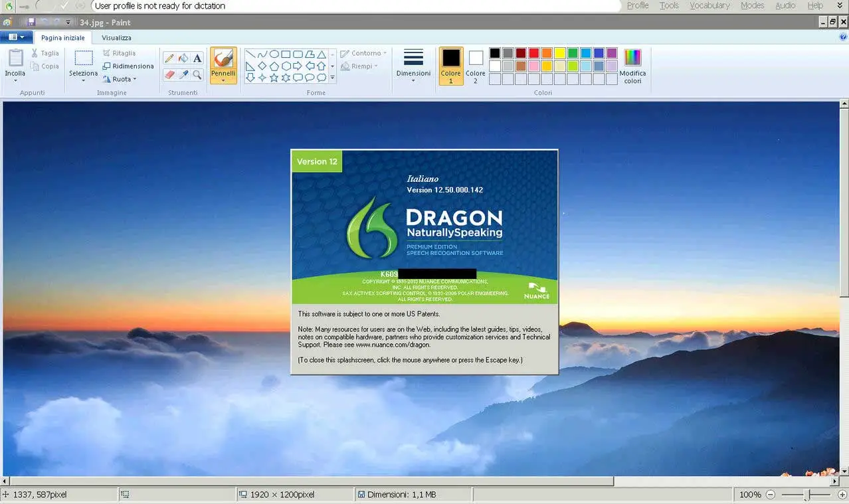Viewport: 849px width, 504px height.
Task: Switch to the Visualizza tab
Action: (116, 38)
